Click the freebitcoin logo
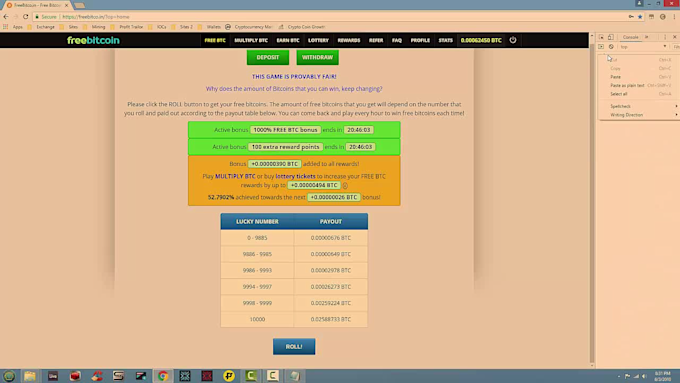This screenshot has height=383, width=680. [x=93, y=40]
